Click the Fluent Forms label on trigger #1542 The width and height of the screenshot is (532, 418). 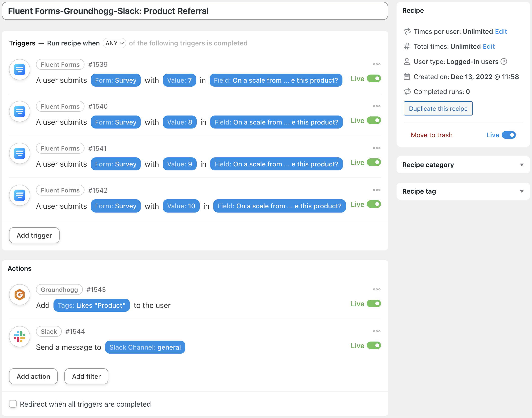coord(60,190)
